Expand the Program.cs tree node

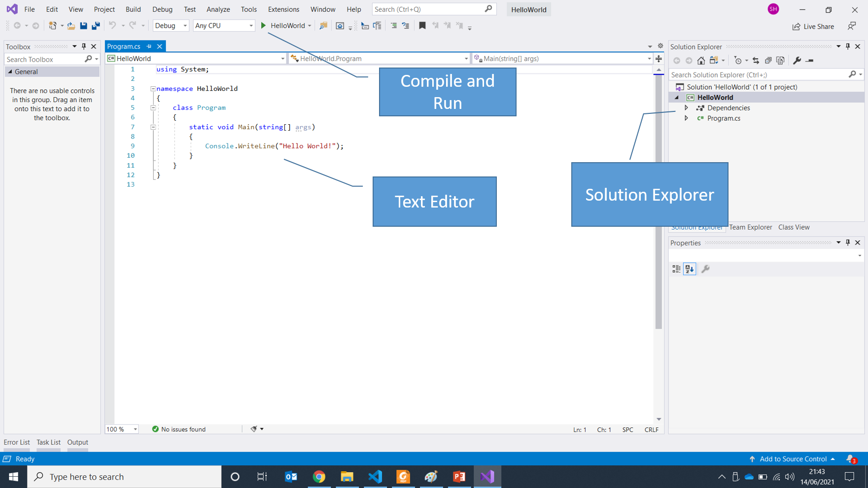686,118
